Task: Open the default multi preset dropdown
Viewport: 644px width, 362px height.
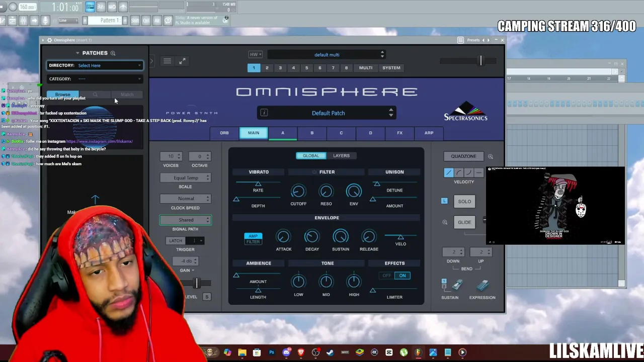Action: (327, 55)
